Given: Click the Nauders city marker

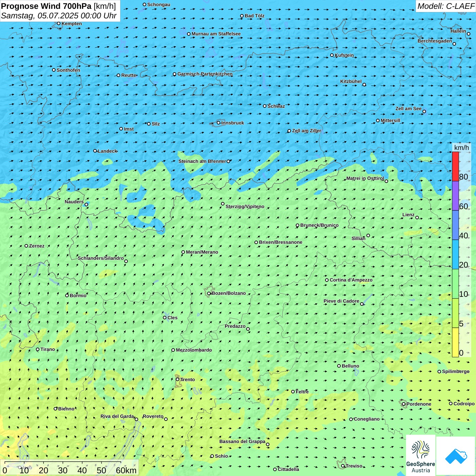Looking at the screenshot, I should [86, 204].
